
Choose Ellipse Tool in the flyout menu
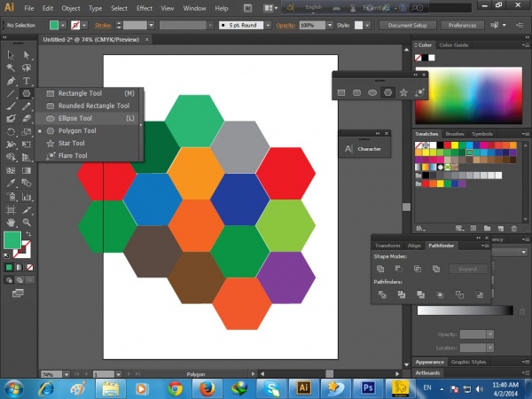click(74, 118)
